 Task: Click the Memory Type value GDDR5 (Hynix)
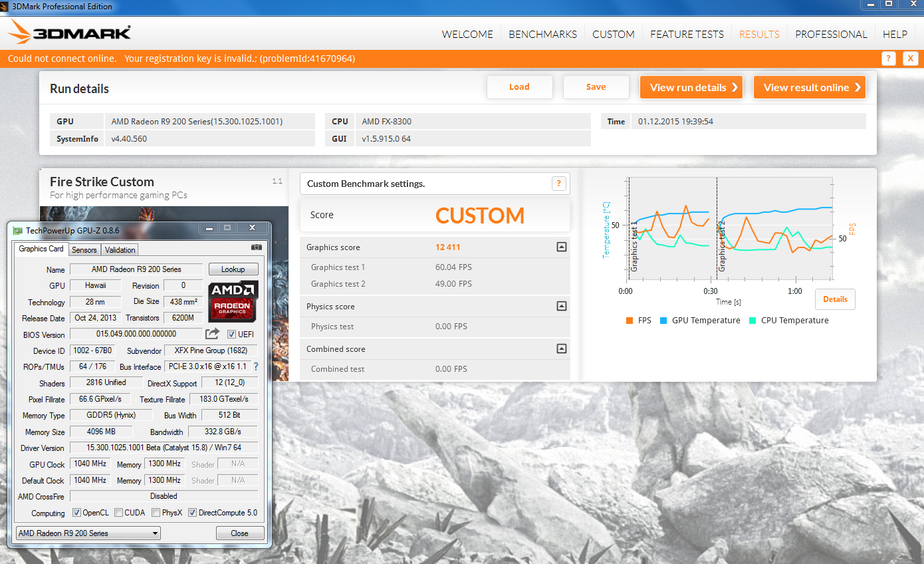111,415
